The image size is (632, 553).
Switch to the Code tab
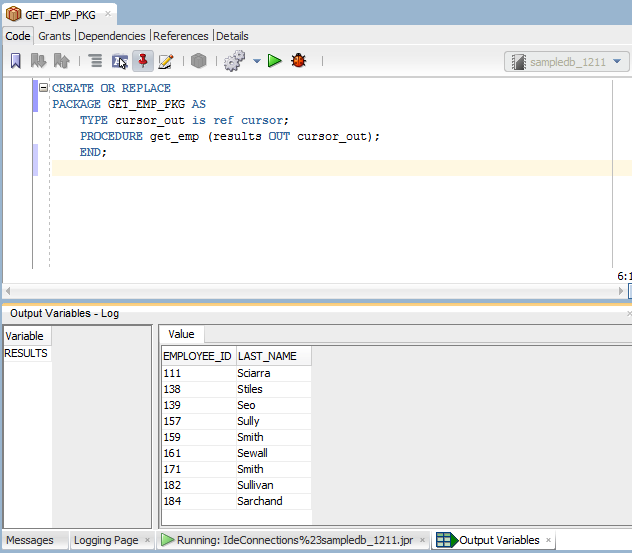(18, 36)
